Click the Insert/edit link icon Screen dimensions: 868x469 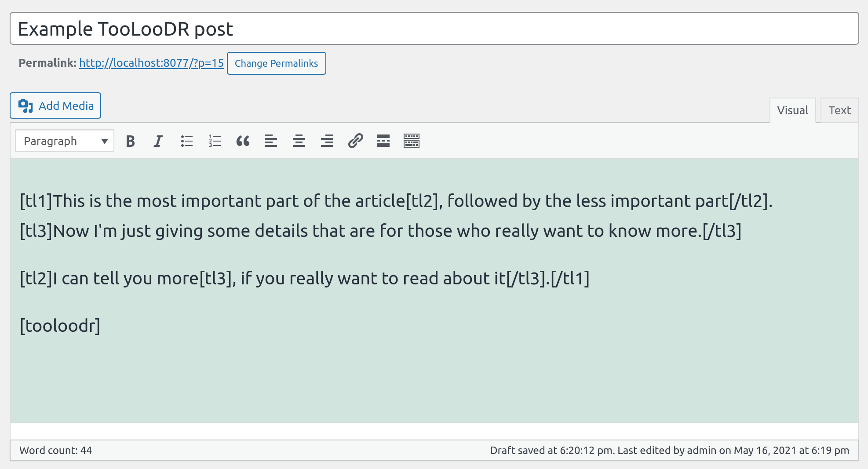point(355,141)
